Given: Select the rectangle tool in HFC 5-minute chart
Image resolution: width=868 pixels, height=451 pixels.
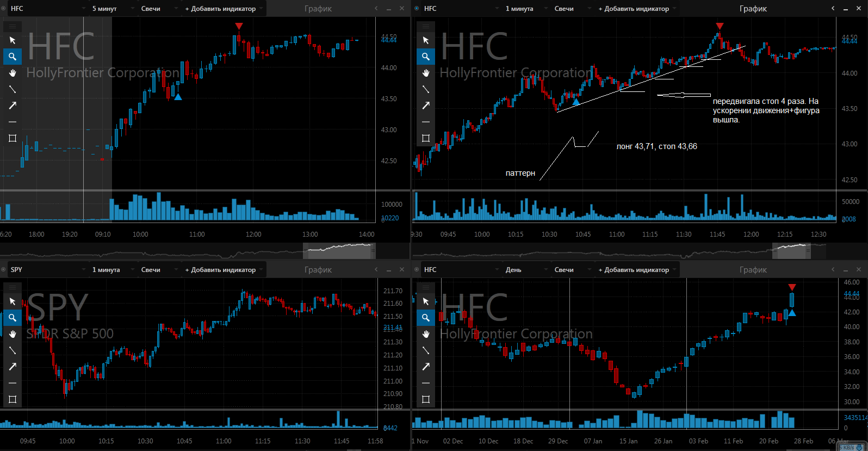Looking at the screenshot, I should [13, 138].
